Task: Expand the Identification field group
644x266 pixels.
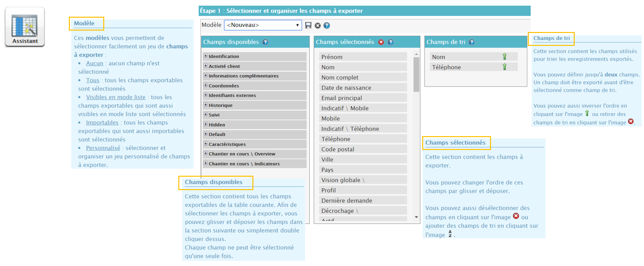Action: (206, 56)
